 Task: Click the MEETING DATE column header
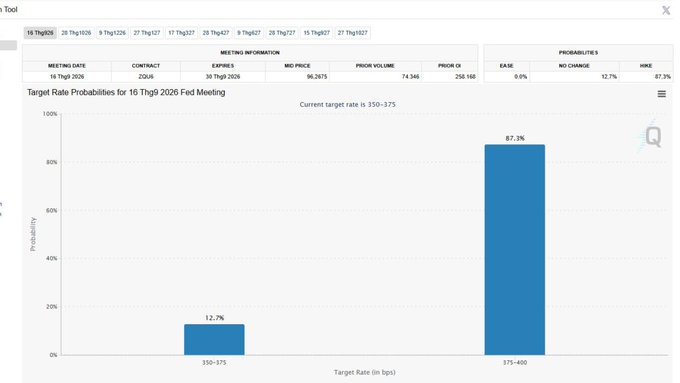point(67,65)
